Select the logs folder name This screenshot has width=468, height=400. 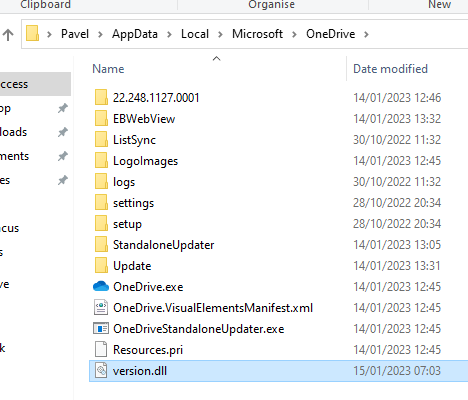pyautogui.click(x=124, y=182)
